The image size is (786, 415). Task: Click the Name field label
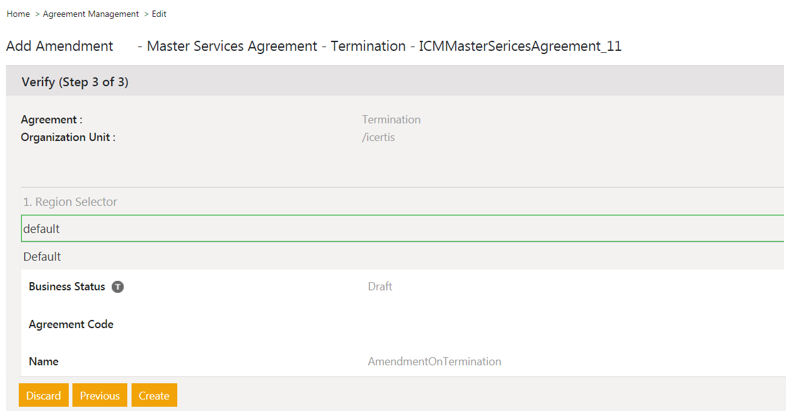pos(43,362)
